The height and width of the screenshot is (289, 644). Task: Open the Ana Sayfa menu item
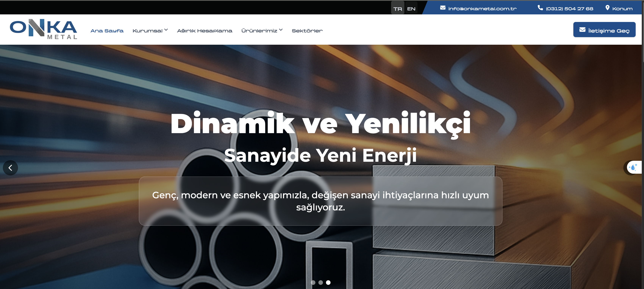coord(107,31)
